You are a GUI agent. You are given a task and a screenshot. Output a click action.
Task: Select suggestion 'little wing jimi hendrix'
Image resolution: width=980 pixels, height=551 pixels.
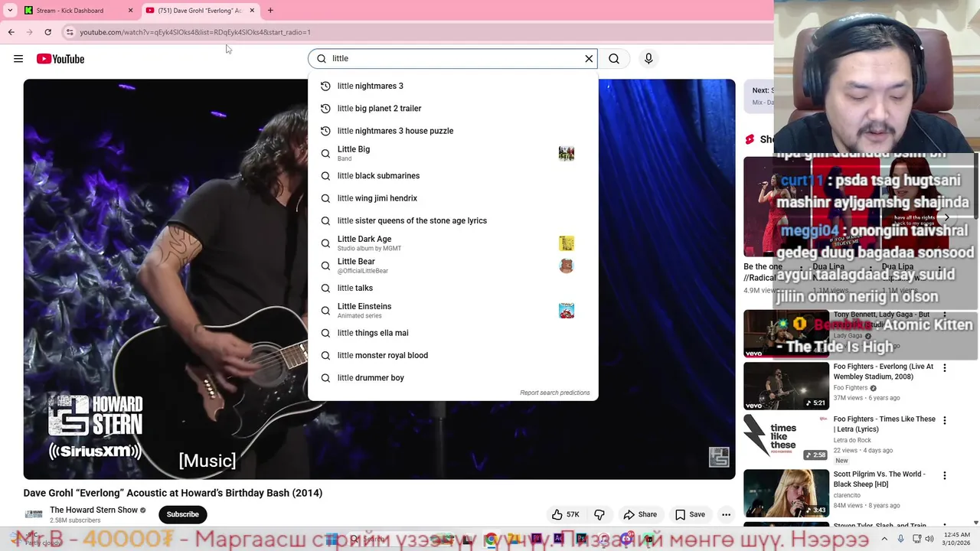452,198
